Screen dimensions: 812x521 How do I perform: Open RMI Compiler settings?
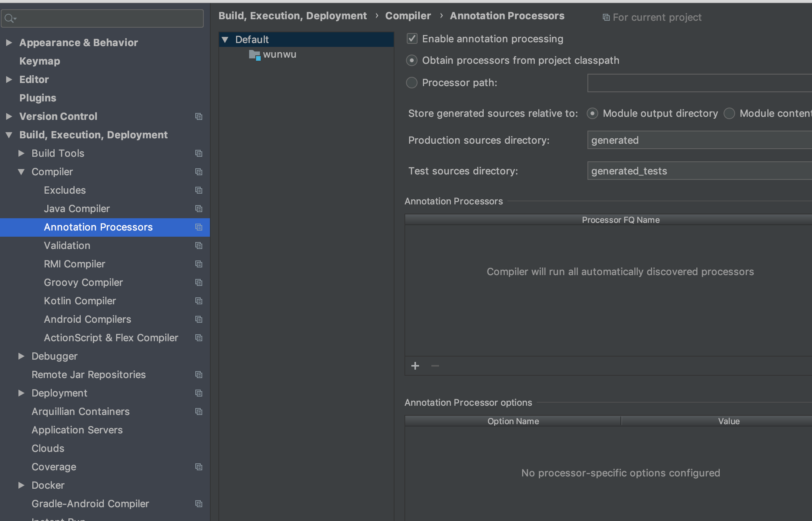point(74,264)
